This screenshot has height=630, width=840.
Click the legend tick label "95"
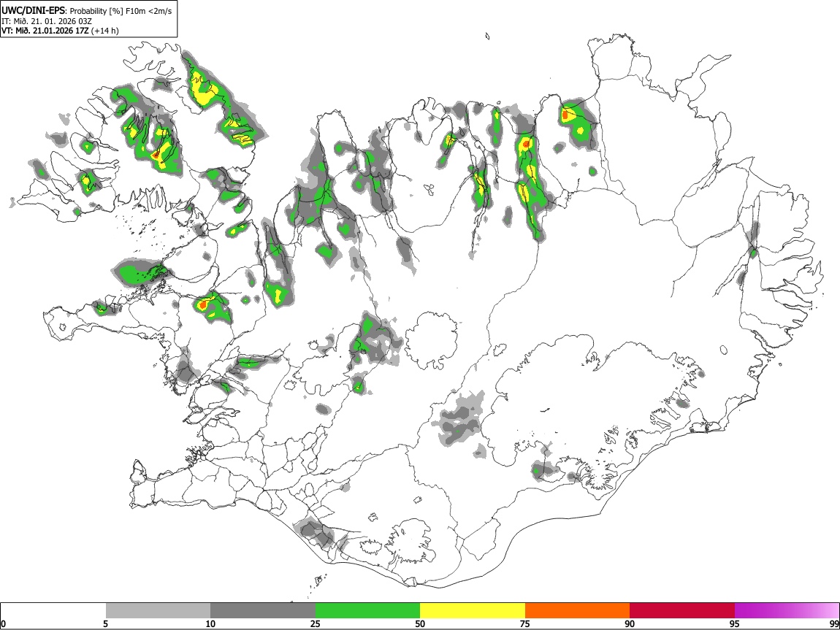pos(735,623)
